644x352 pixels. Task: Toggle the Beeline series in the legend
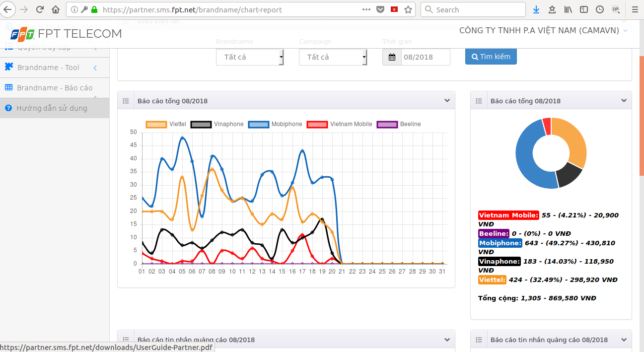tap(399, 124)
